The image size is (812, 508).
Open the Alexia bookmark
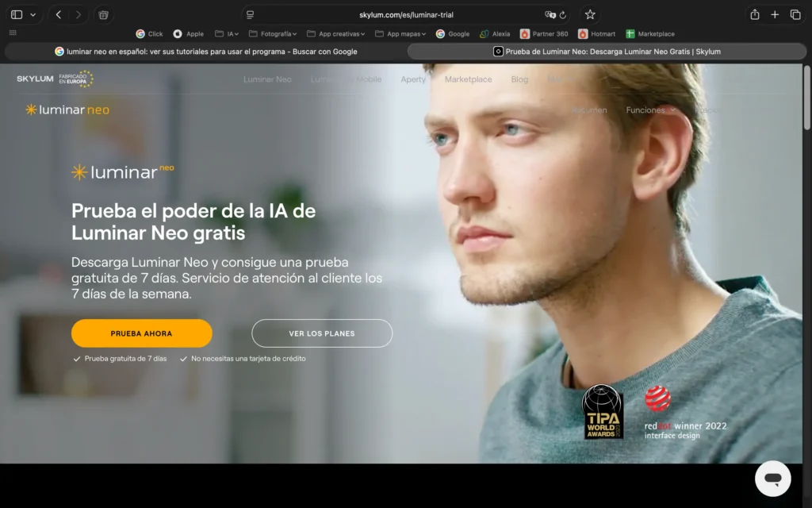click(495, 33)
